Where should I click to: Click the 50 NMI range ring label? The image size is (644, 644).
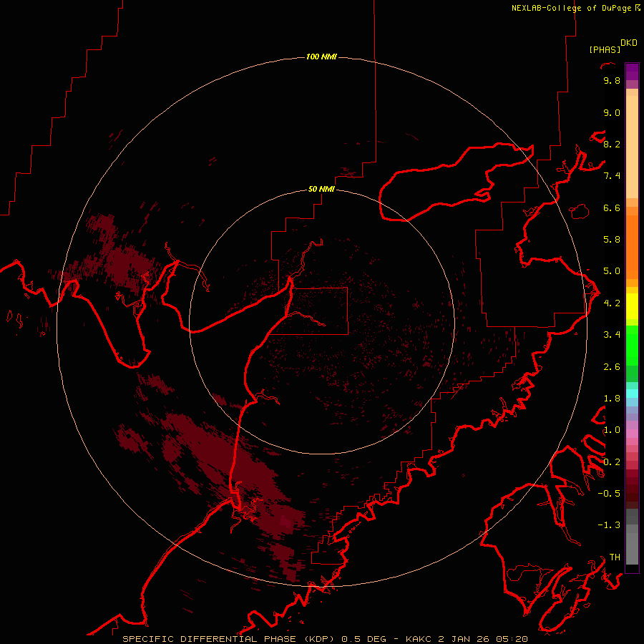(321, 189)
